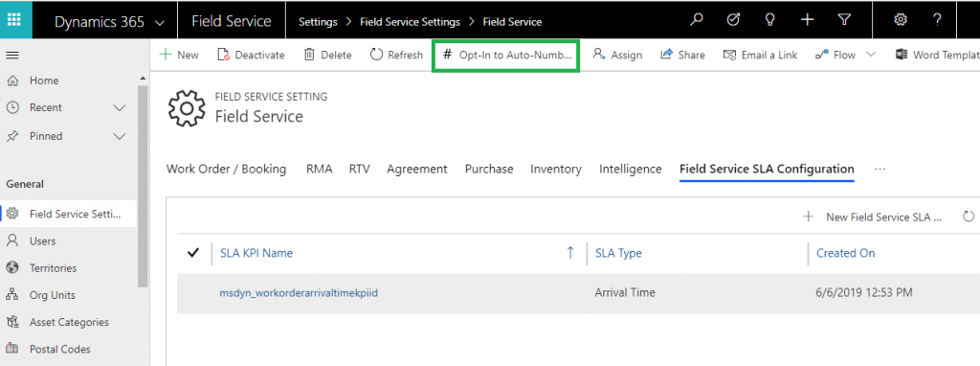The image size is (980, 366).
Task: Switch to the Intelligence tab
Action: [x=630, y=169]
